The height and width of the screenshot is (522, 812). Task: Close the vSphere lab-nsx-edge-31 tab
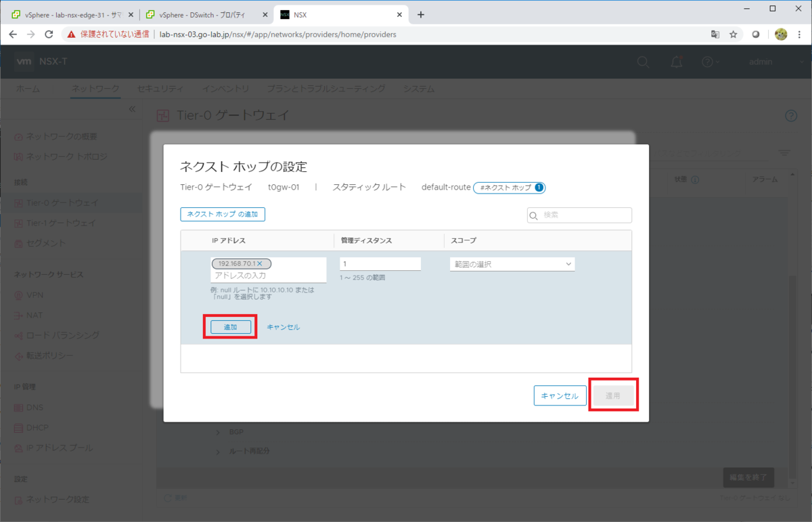tap(131, 14)
